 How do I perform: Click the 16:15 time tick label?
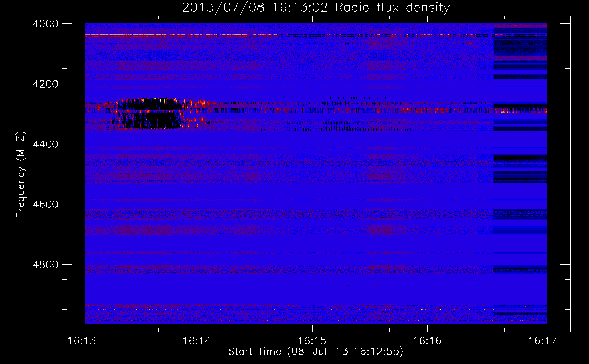312,341
